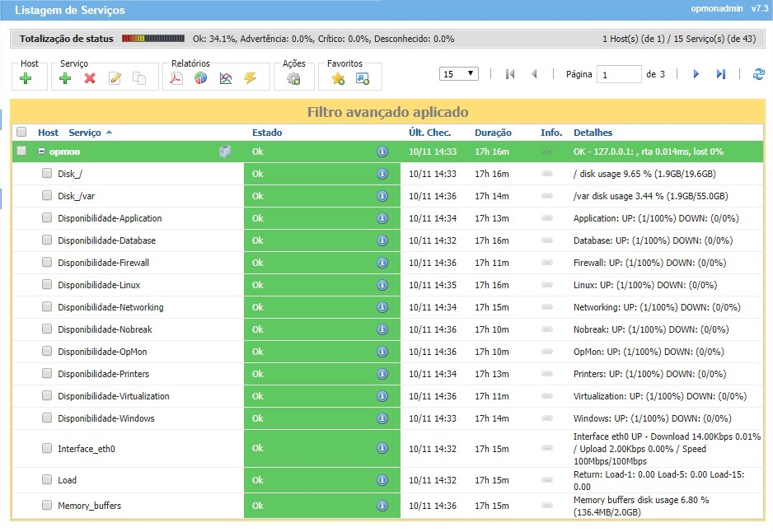Tick the checkbox for Load service
The image size is (773, 532).
(47, 480)
